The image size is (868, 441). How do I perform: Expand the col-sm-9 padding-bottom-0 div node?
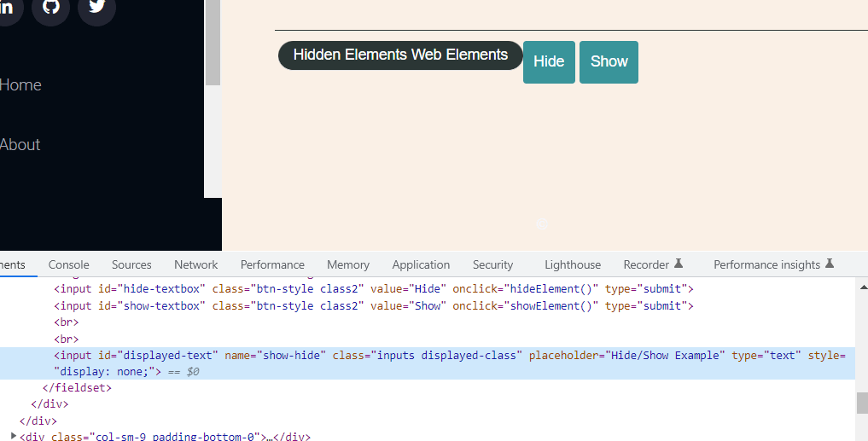pos(14,436)
